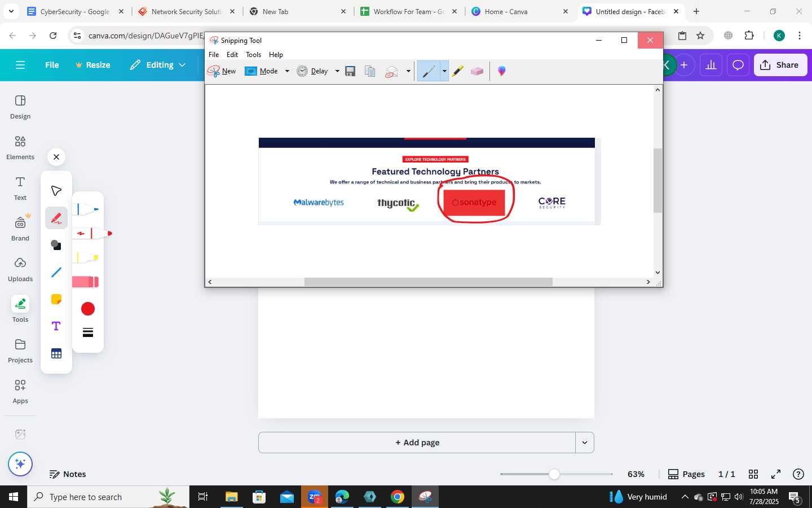Toggle the Snipping Tool eraser
The height and width of the screenshot is (508, 812).
tap(477, 71)
